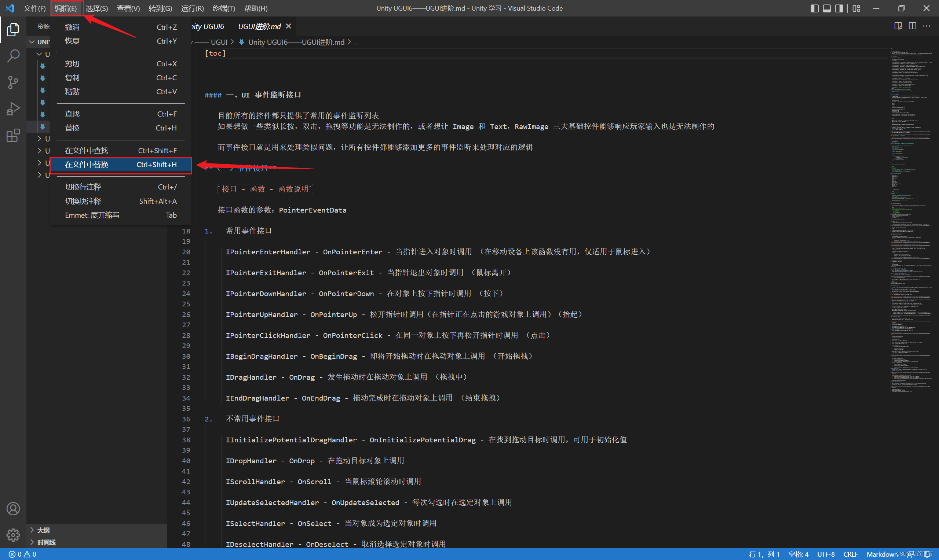The image size is (939, 560).
Task: Open the 选择(S) menu
Action: (x=97, y=8)
